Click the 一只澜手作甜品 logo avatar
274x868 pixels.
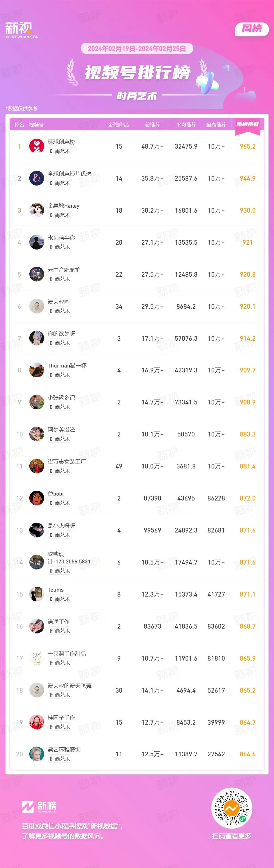coord(36,658)
